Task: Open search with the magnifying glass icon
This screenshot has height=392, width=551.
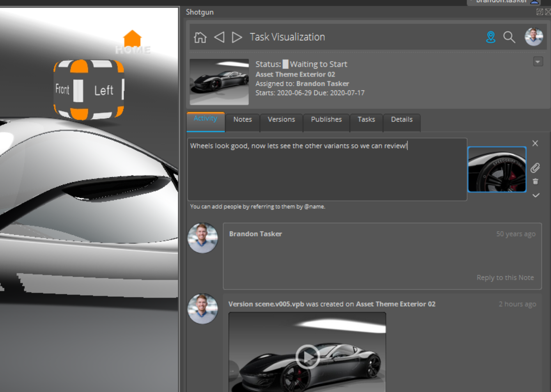Action: click(509, 37)
